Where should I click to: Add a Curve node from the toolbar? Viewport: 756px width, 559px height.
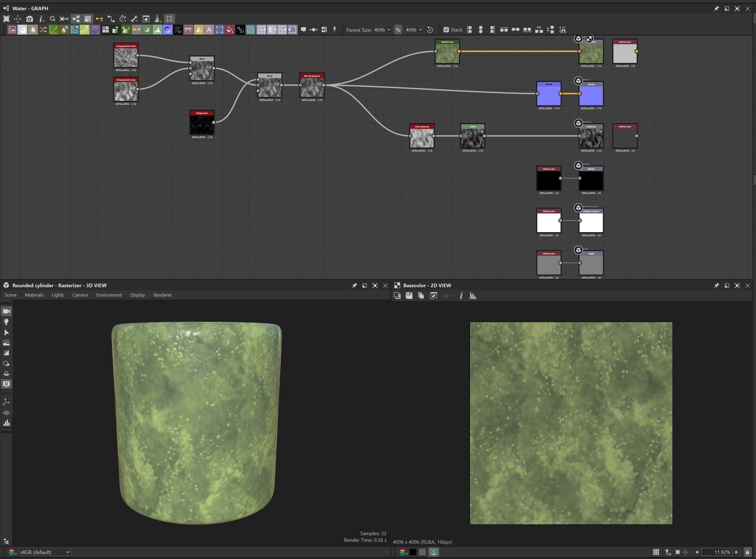click(54, 30)
